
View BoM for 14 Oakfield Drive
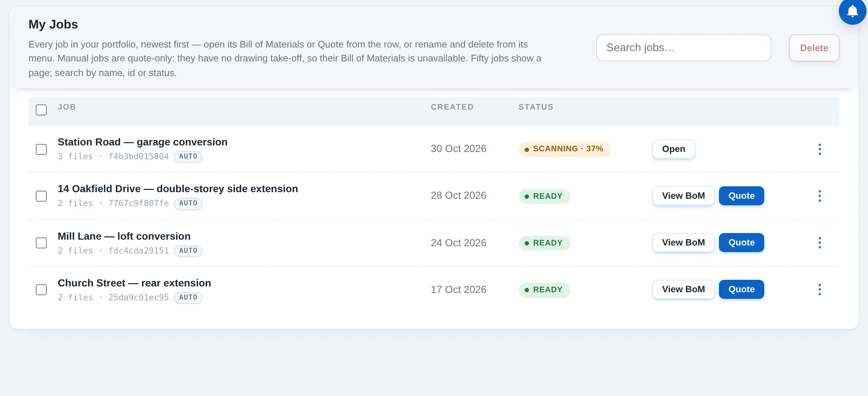pyautogui.click(x=683, y=196)
